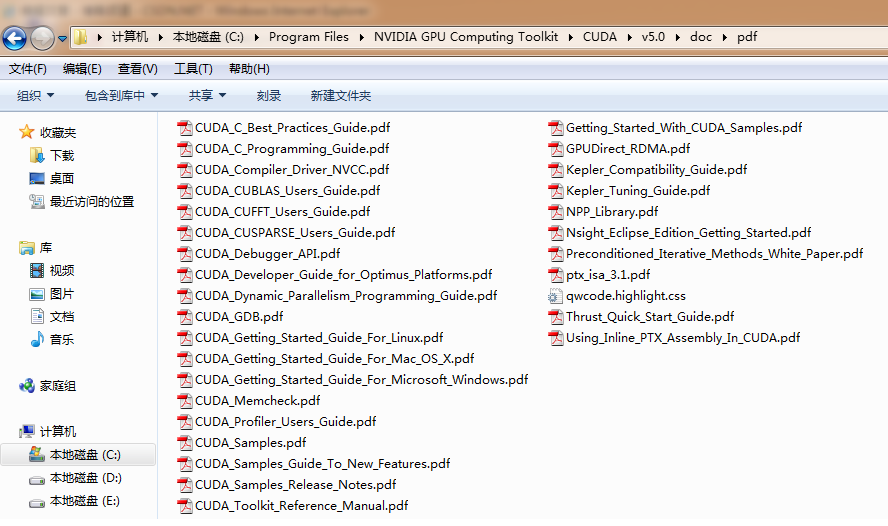Open the recent pages dropdown arrow
Screen dimensions: 888x526
pyautogui.click(x=62, y=39)
